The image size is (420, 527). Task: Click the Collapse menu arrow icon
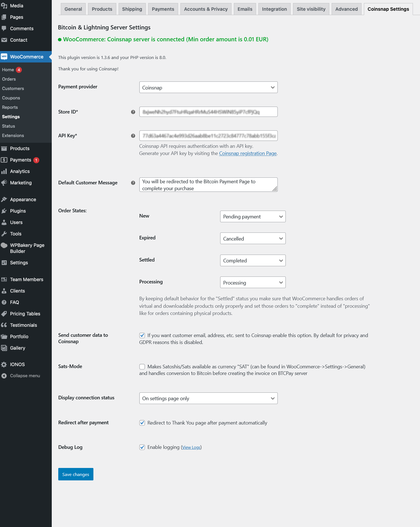tap(4, 376)
